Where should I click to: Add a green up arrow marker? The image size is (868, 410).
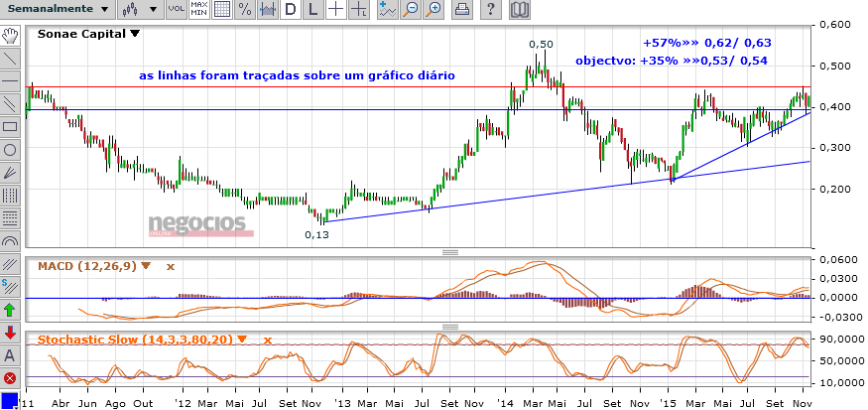(x=10, y=310)
